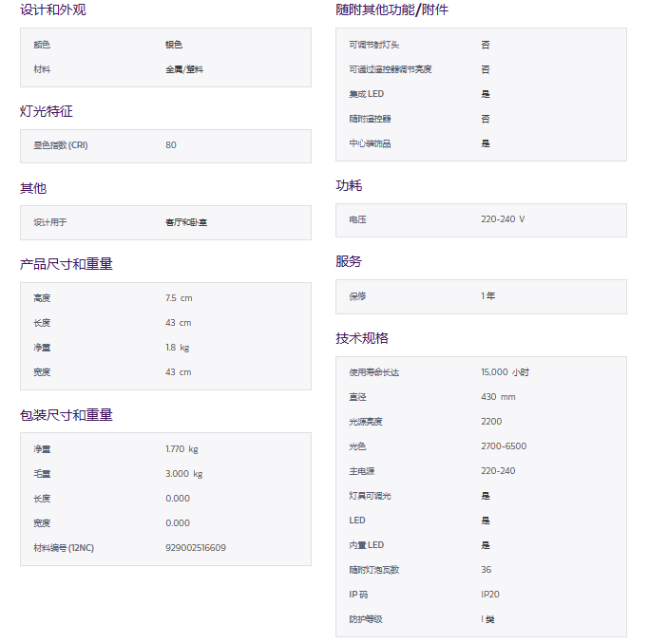Select the 220-240 V voltage value
Viewport: 649px width, 644px height.
point(503,219)
